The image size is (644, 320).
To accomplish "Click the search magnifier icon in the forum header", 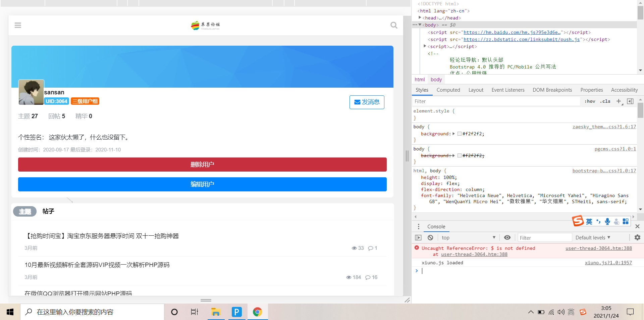I will (x=394, y=25).
